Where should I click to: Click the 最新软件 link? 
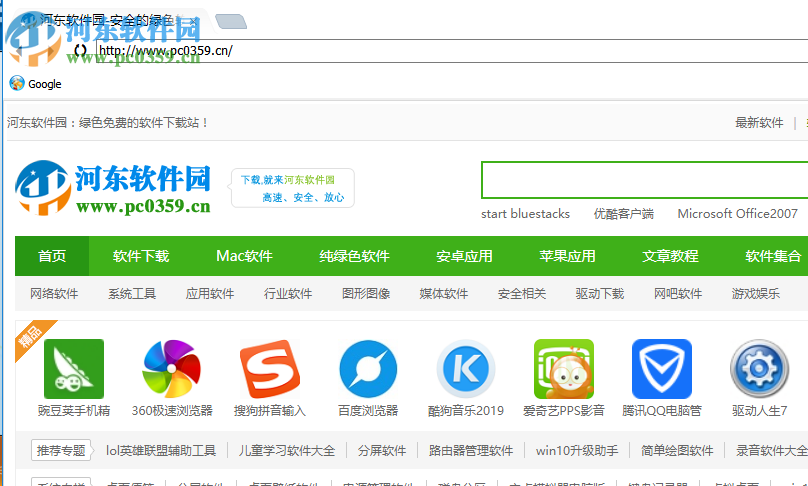(x=759, y=123)
